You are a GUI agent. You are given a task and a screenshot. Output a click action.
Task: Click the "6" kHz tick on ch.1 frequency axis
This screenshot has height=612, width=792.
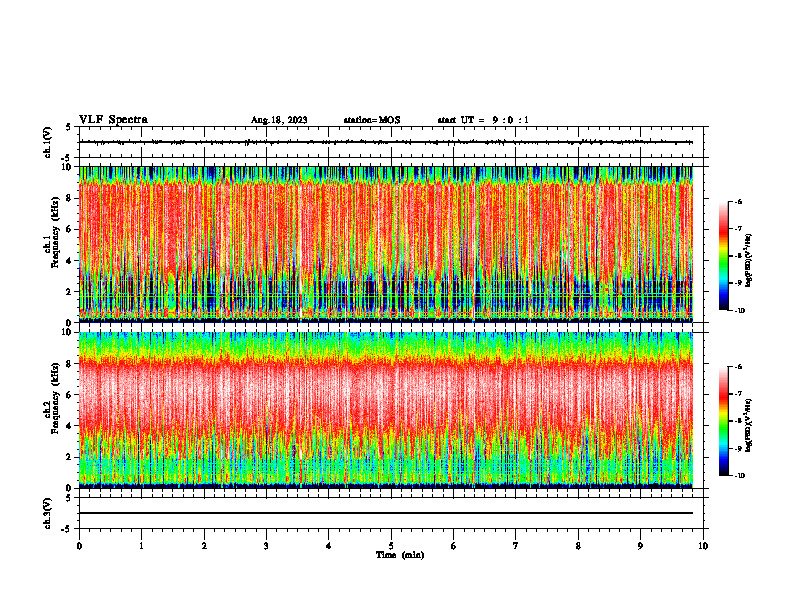[68, 229]
